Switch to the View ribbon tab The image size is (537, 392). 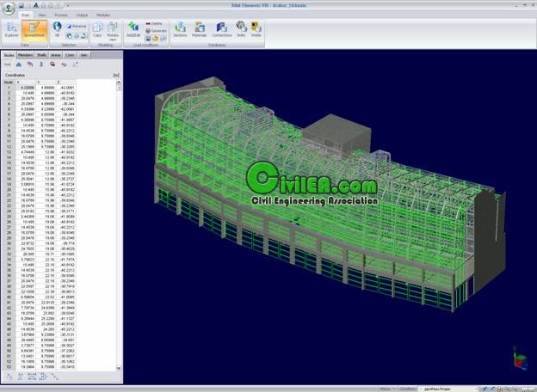(42, 15)
